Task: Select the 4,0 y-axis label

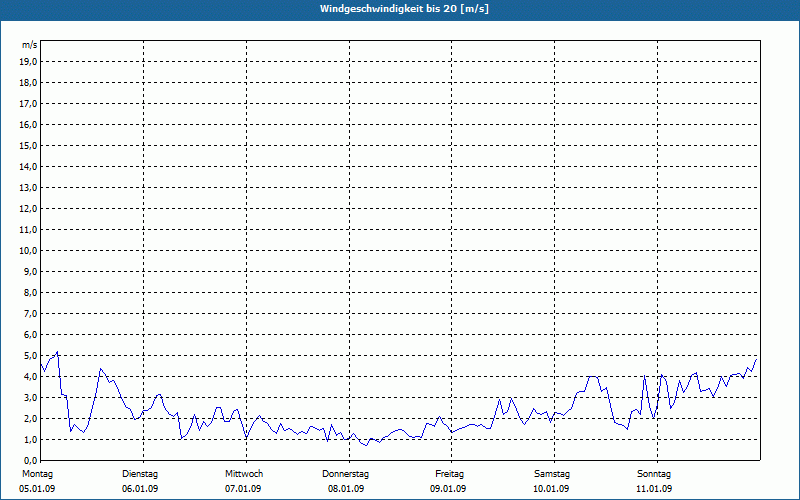Action: pos(30,377)
